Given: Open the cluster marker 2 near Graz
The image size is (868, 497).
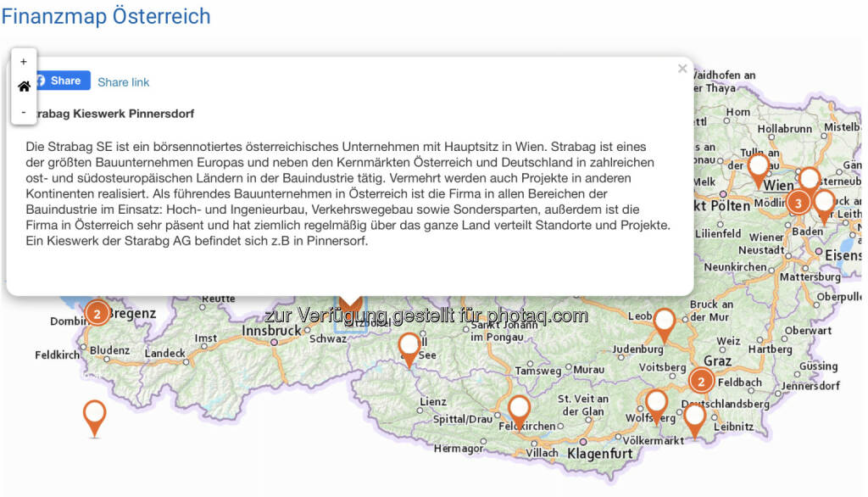Looking at the screenshot, I should click(x=701, y=381).
